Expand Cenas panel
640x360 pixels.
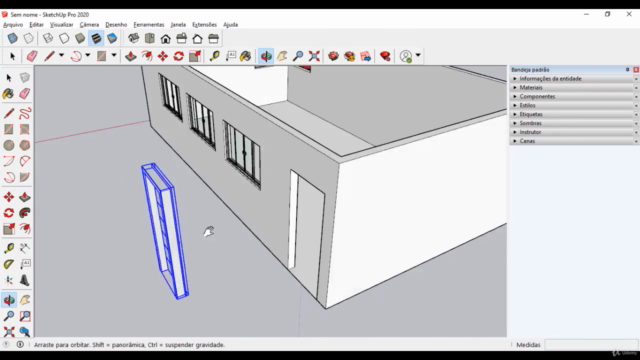(x=573, y=141)
